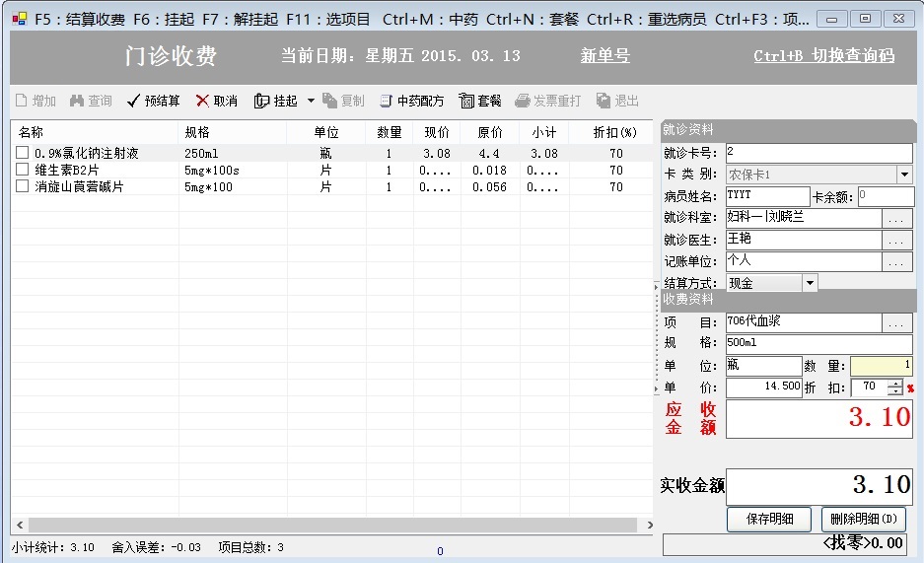Click the 新单号 link
The image size is (924, 563).
pos(605,55)
